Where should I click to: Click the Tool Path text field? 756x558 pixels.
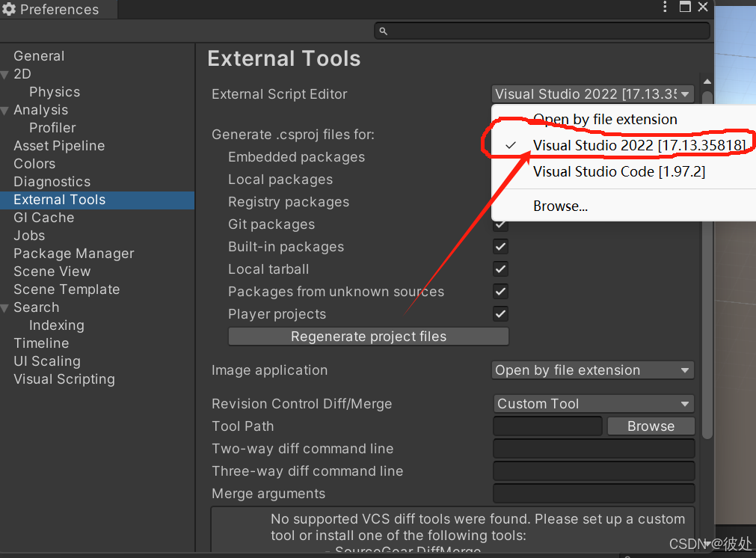pyautogui.click(x=547, y=426)
